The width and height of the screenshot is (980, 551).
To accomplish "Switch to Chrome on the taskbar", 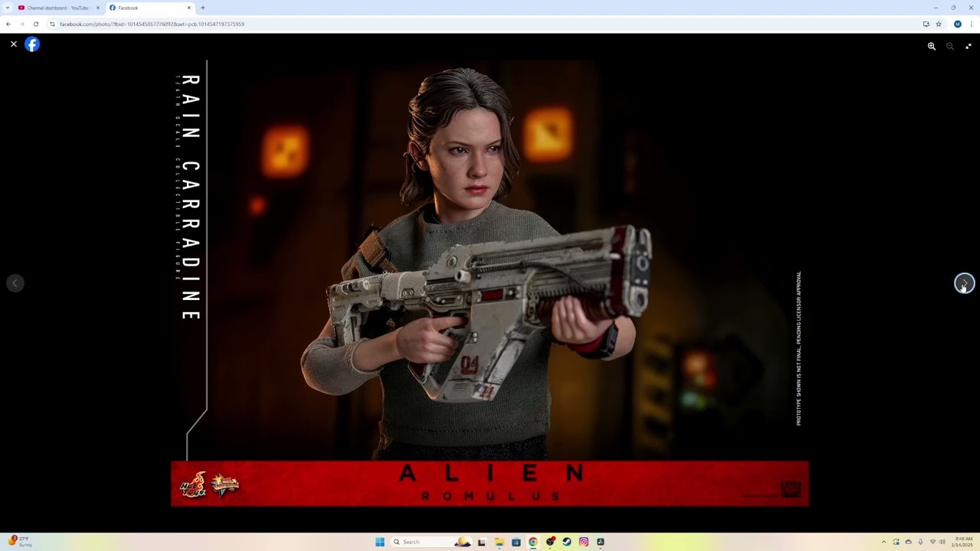I will click(x=533, y=542).
